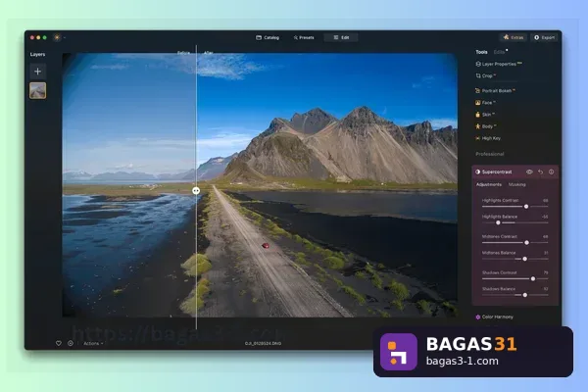
Task: Select the Adjustments sub-tab
Action: pos(489,184)
